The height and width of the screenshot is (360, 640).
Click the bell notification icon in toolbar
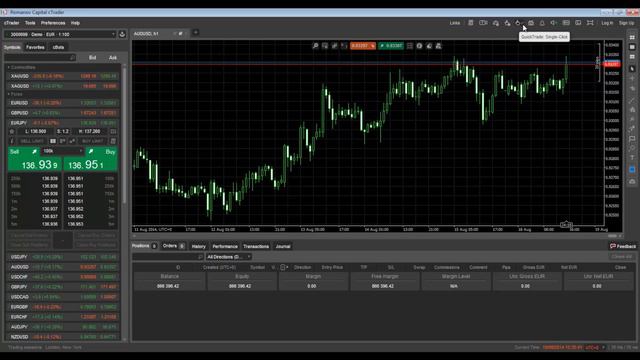pos(542,23)
